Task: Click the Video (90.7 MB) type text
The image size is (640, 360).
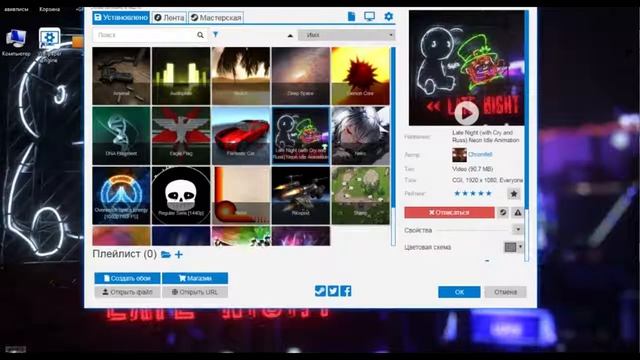Action: 472,169
